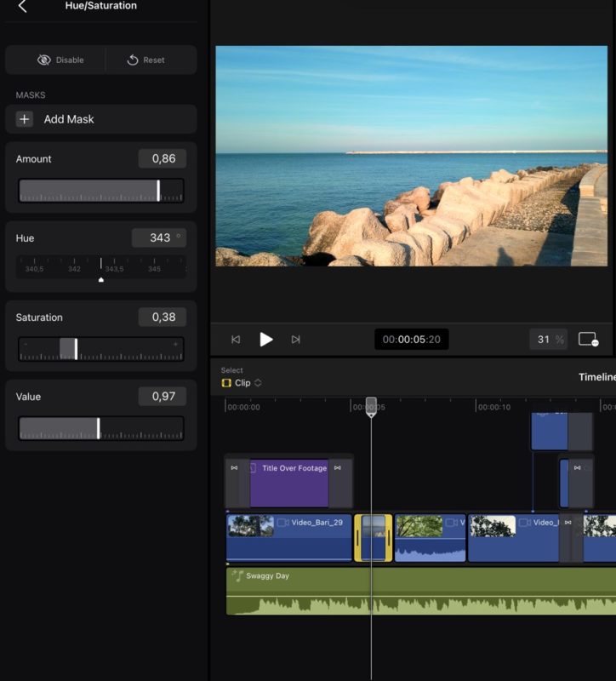Click the playhead handle on timeline ruler

(371, 405)
